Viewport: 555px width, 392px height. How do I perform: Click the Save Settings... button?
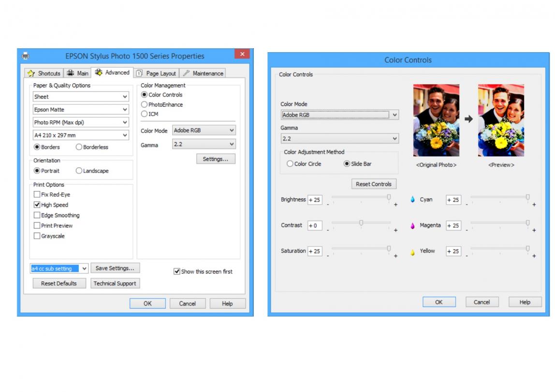[115, 268]
